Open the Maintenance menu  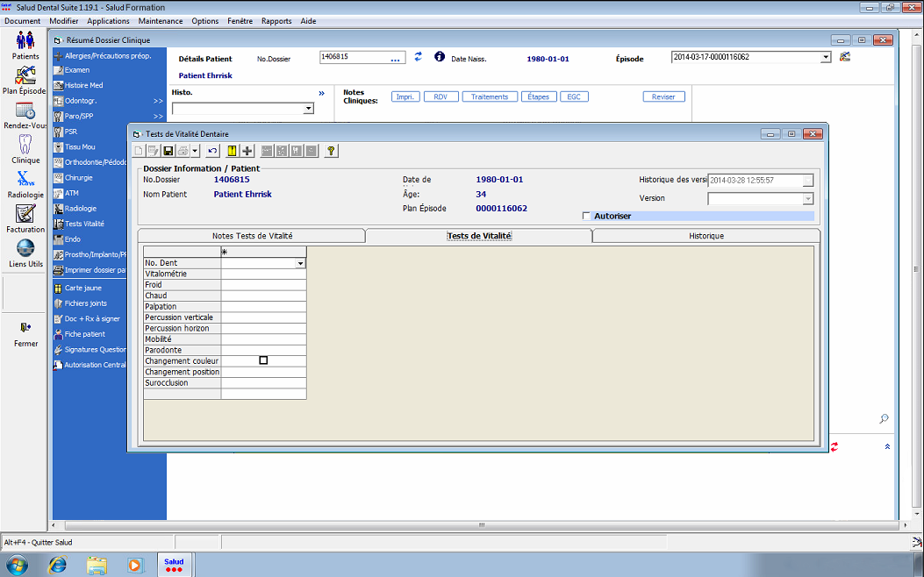[161, 21]
